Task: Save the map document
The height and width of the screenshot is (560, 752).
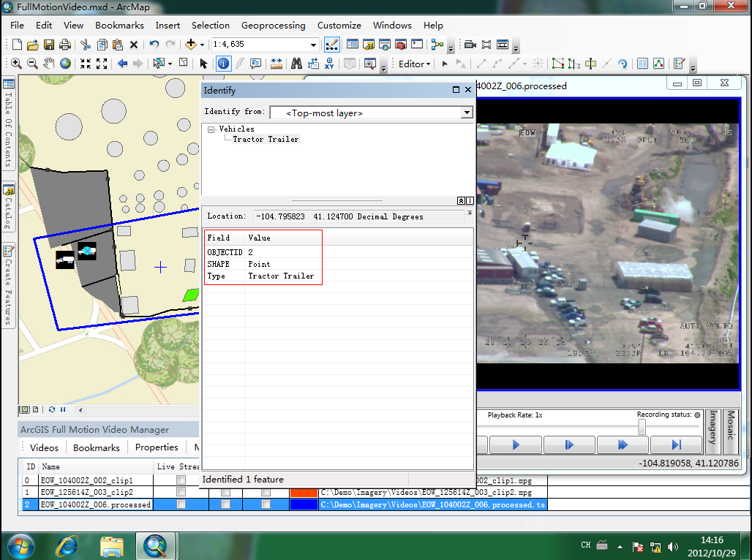Action: tap(49, 45)
